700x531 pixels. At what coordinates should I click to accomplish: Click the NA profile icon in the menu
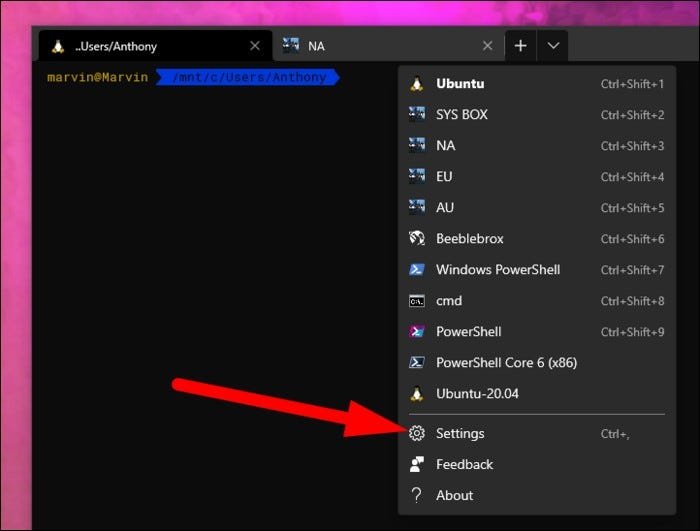pyautogui.click(x=417, y=145)
